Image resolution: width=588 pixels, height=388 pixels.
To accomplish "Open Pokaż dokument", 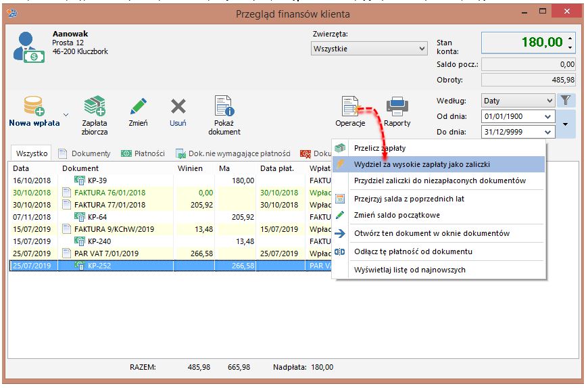I will 224,115.
